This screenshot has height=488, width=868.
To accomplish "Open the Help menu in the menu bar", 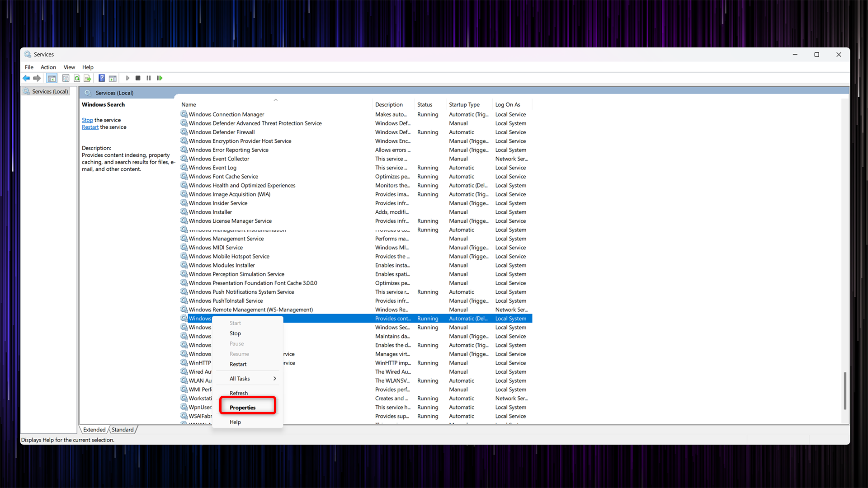I will click(x=88, y=67).
